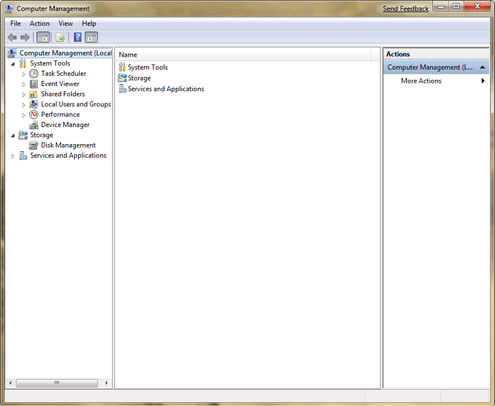Click the Task Scheduler clock icon
This screenshot has height=406, width=495.
(x=34, y=73)
